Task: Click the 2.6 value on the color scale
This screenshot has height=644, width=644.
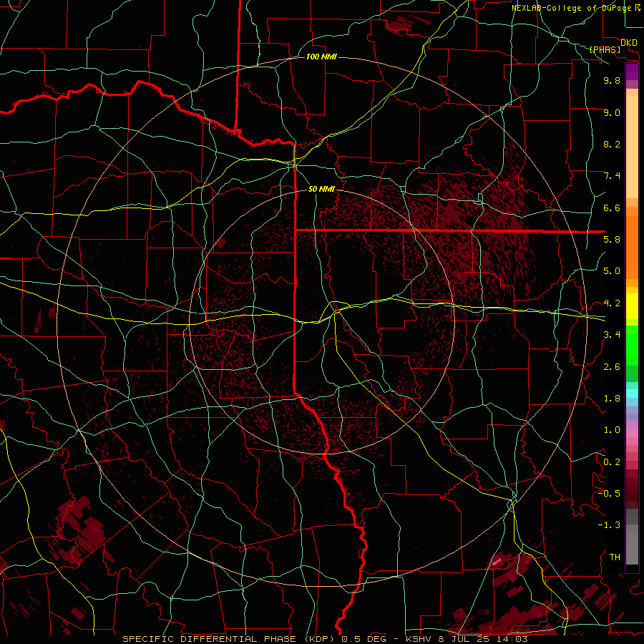Action: coord(612,367)
